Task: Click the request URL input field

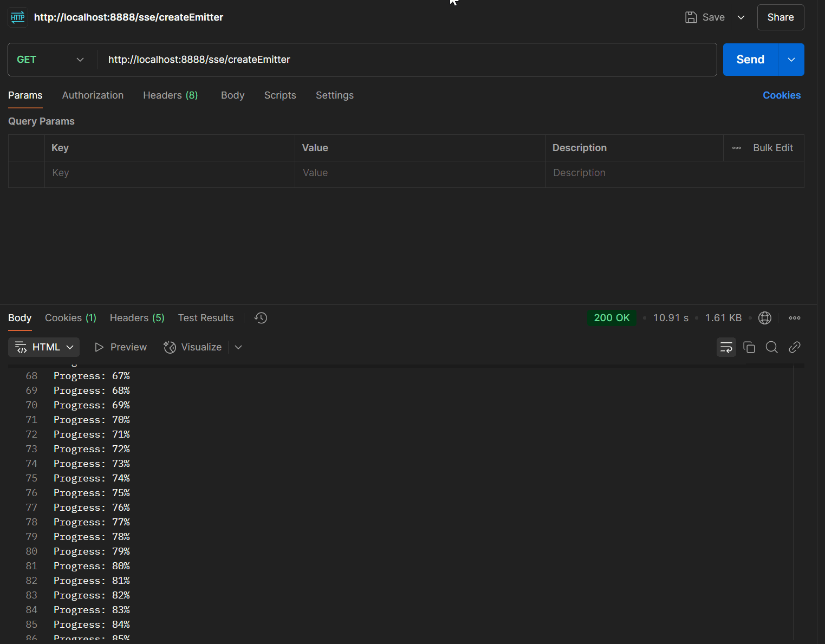Action: [406, 60]
